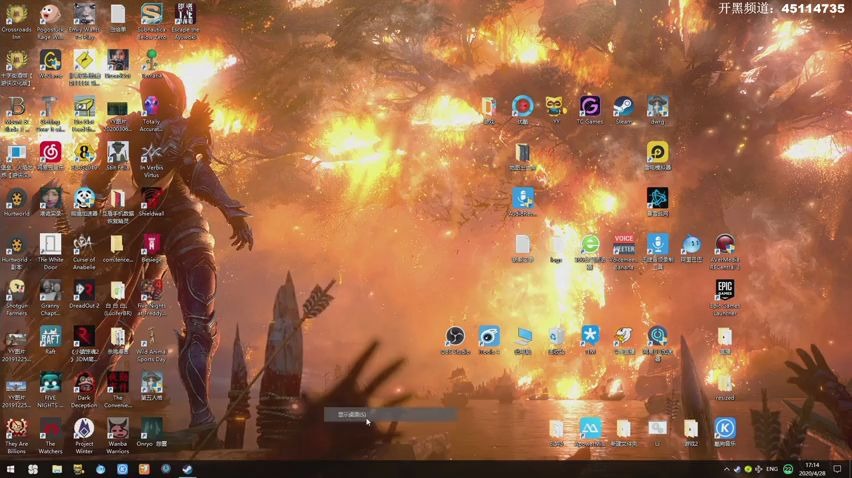Launch the Skin Flick shortcut
Image resolution: width=852 pixels, height=478 pixels.
tap(117, 156)
